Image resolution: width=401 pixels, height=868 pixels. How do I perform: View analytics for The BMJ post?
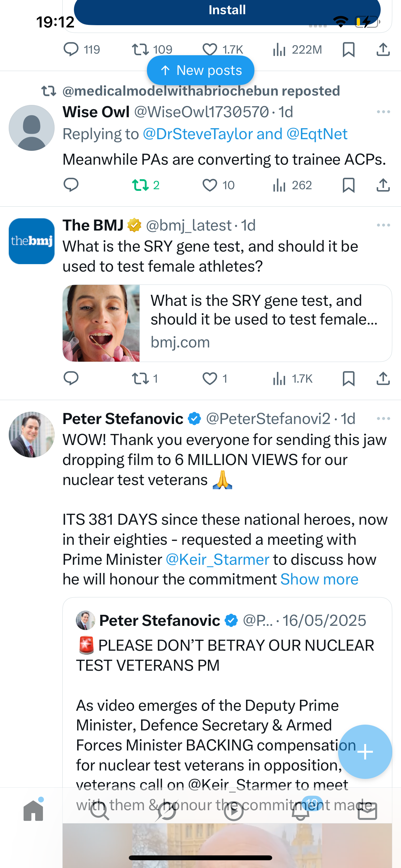279,379
